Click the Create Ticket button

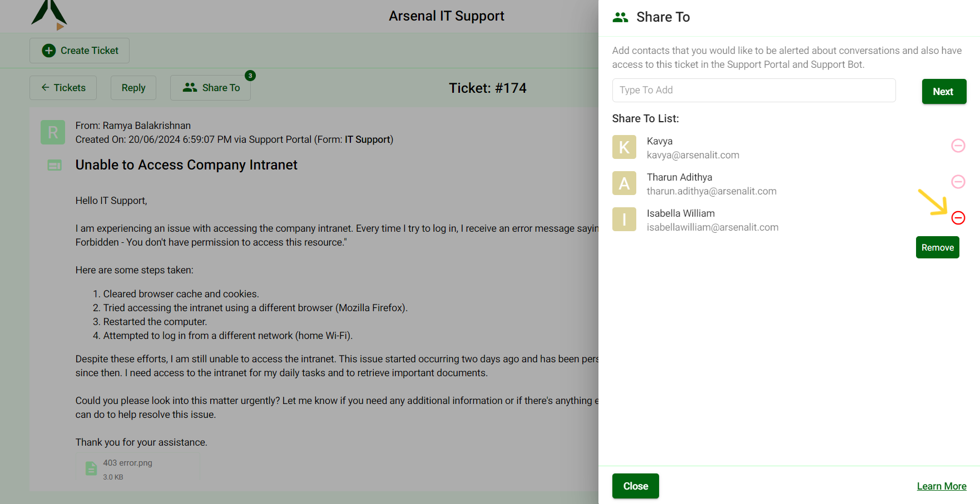click(x=80, y=51)
